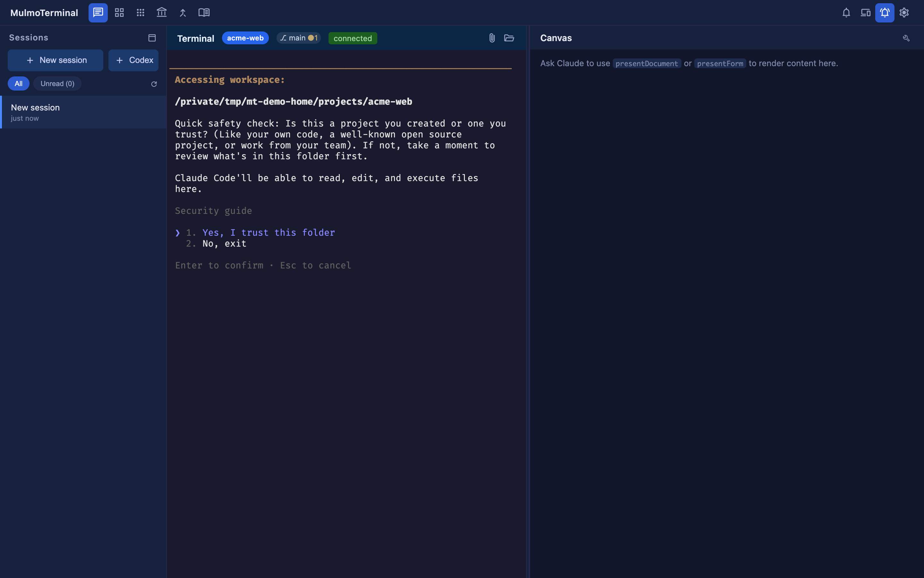
Task: Click the workspace path /private/tmp/mt-demo-home/projects/acme-web
Action: click(x=293, y=101)
